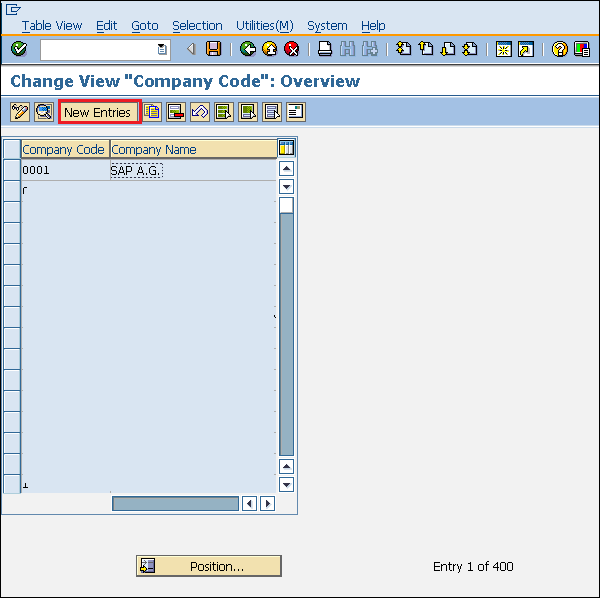The width and height of the screenshot is (600, 598).
Task: Click the Generate Shortcut icon
Action: tap(526, 49)
